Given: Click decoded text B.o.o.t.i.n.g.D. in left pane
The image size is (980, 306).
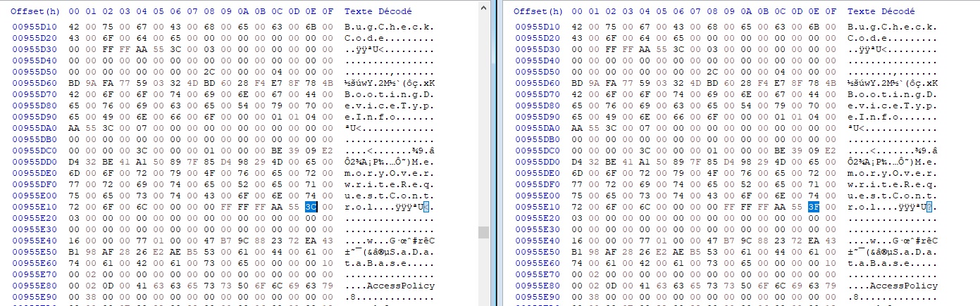Looking at the screenshot, I should [x=390, y=94].
